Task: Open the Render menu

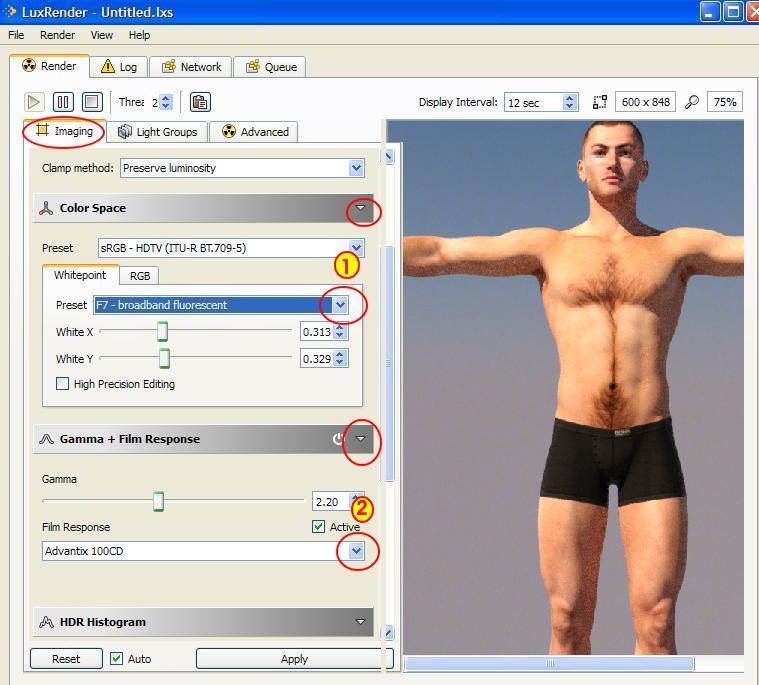Action: click(57, 35)
